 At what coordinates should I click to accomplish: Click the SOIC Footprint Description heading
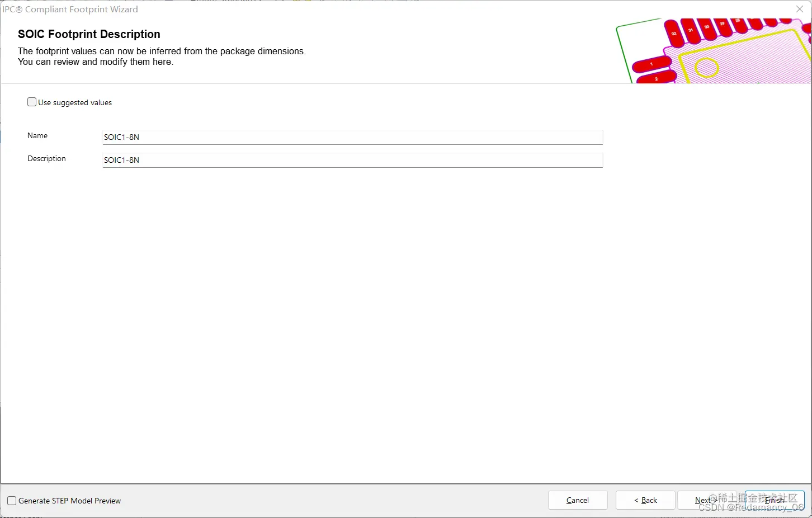pos(89,34)
